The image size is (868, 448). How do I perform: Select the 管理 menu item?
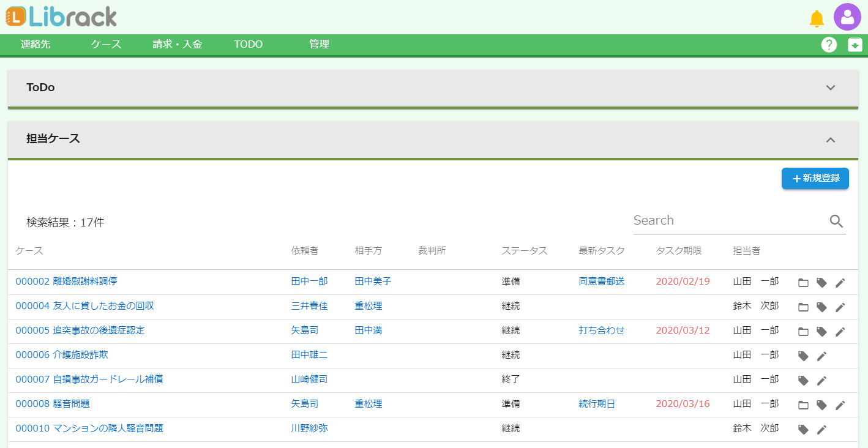(x=319, y=45)
